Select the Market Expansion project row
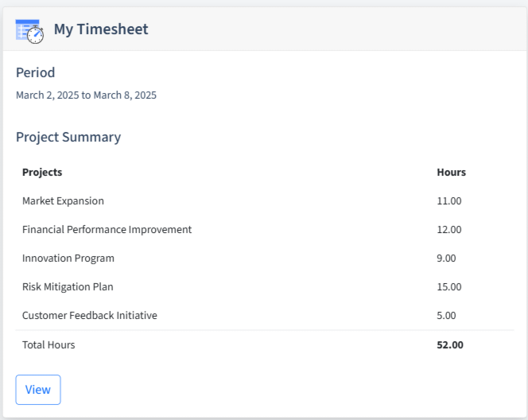528x420 pixels. [x=265, y=200]
